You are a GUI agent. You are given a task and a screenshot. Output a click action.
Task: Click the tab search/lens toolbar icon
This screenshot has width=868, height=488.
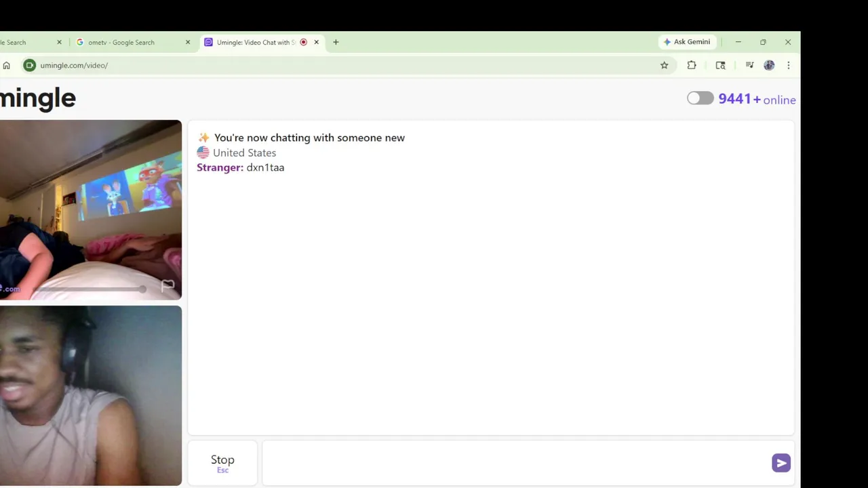[x=720, y=65]
